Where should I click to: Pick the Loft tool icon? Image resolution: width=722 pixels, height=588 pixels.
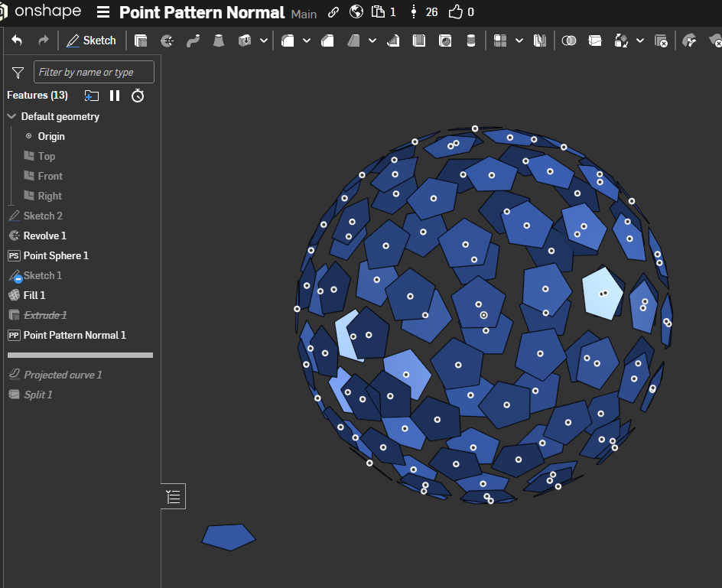point(219,41)
